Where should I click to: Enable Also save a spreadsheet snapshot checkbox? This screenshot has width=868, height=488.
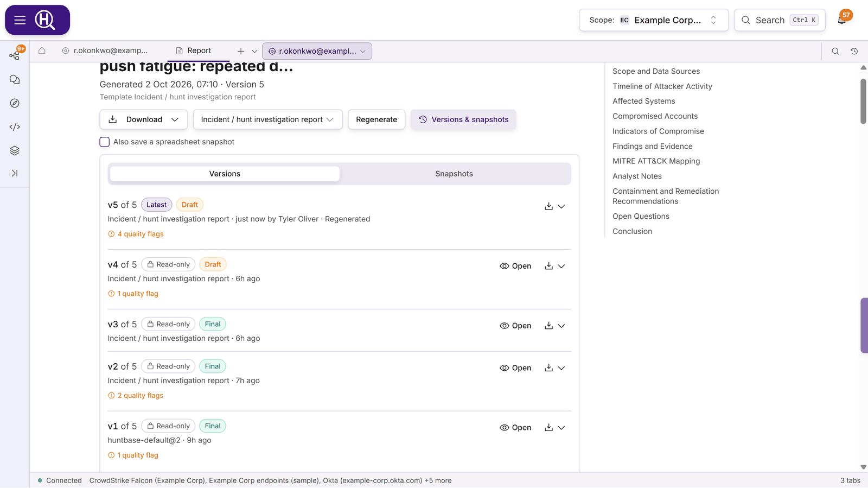[105, 142]
